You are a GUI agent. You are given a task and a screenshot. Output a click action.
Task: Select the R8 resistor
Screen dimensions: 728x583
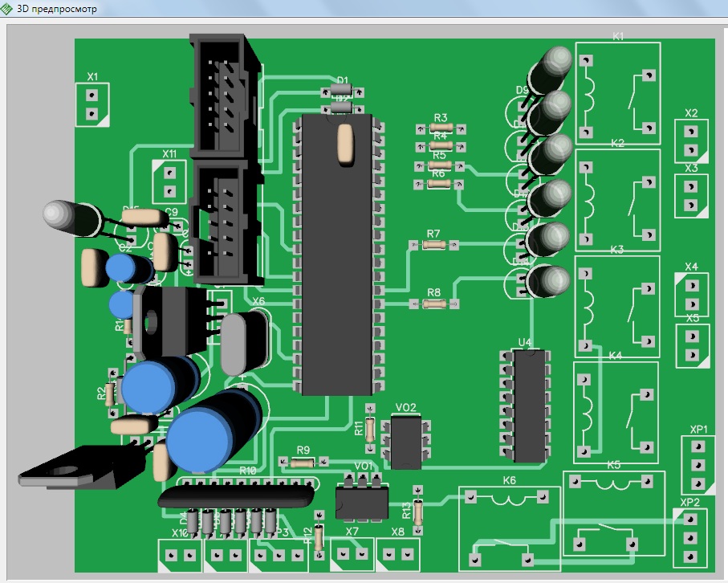tap(433, 304)
